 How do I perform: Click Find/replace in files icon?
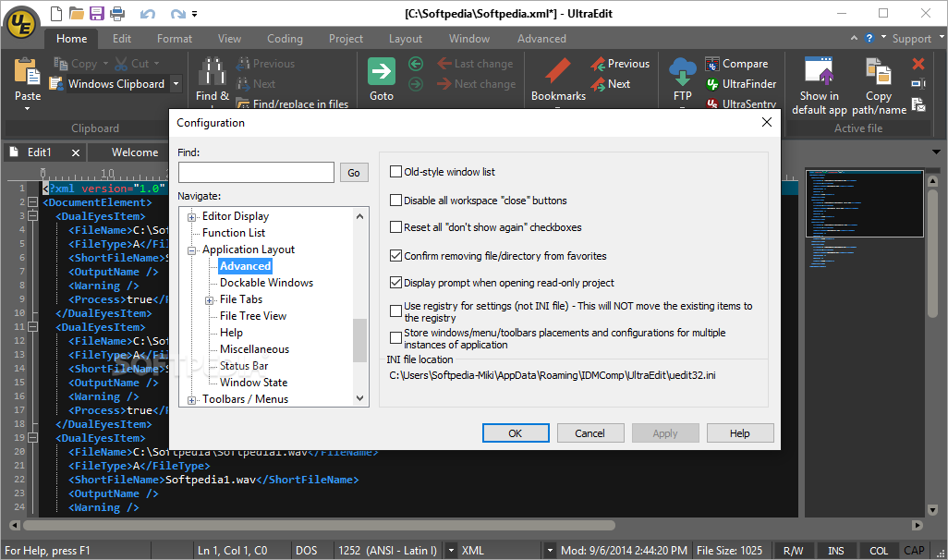click(x=243, y=104)
